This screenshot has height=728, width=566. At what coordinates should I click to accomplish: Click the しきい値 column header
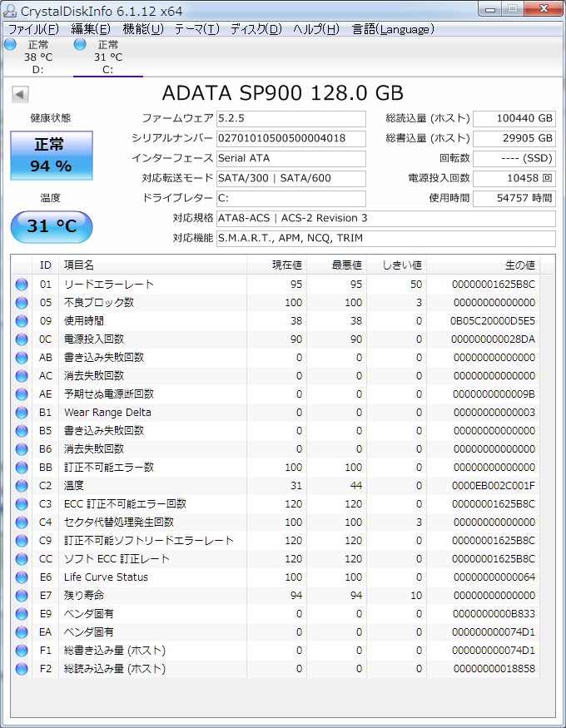(396, 265)
